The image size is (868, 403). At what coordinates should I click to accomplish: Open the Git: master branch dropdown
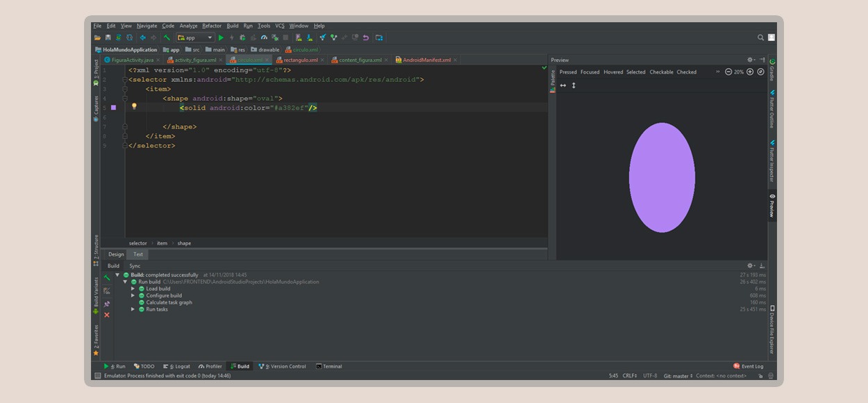point(678,376)
